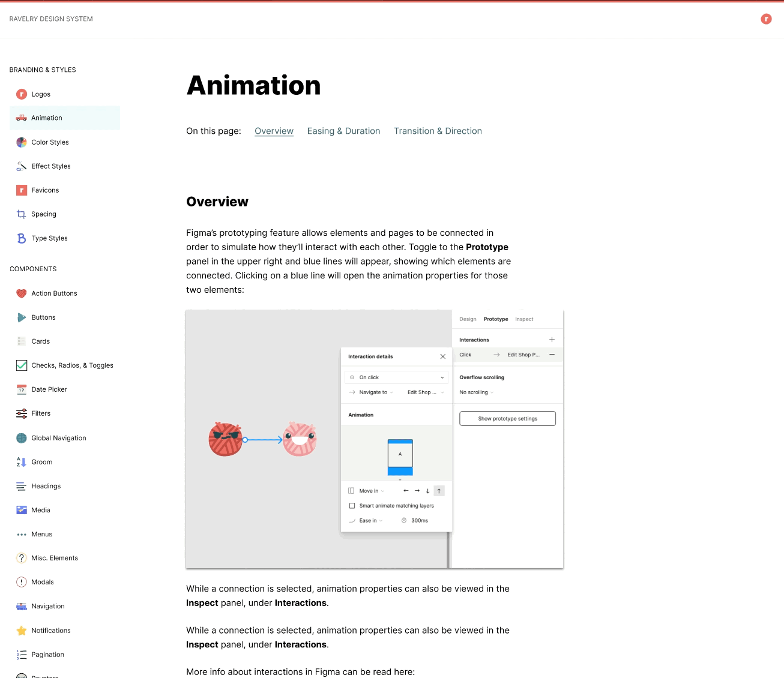
Task: Jump to Easing & Duration section
Action: point(343,131)
